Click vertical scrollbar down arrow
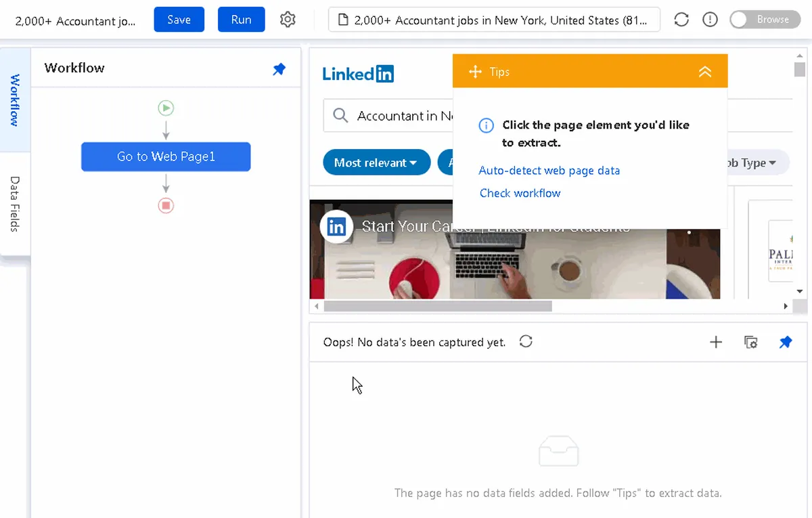The width and height of the screenshot is (812, 518). tap(799, 291)
